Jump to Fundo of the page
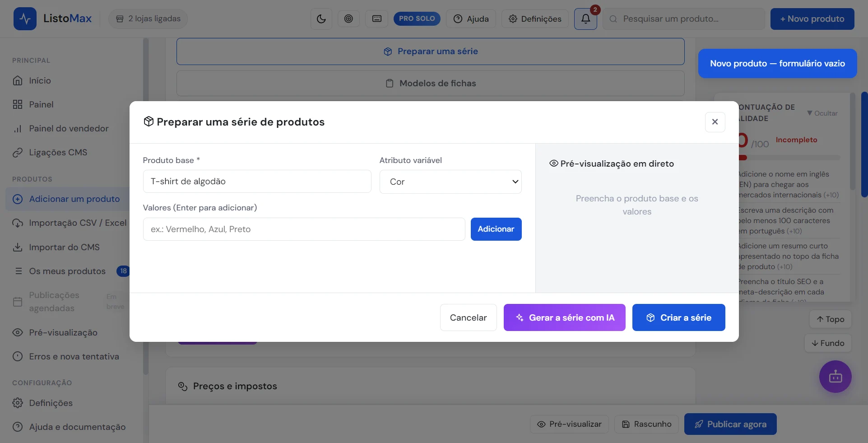Image resolution: width=868 pixels, height=443 pixels. [828, 343]
